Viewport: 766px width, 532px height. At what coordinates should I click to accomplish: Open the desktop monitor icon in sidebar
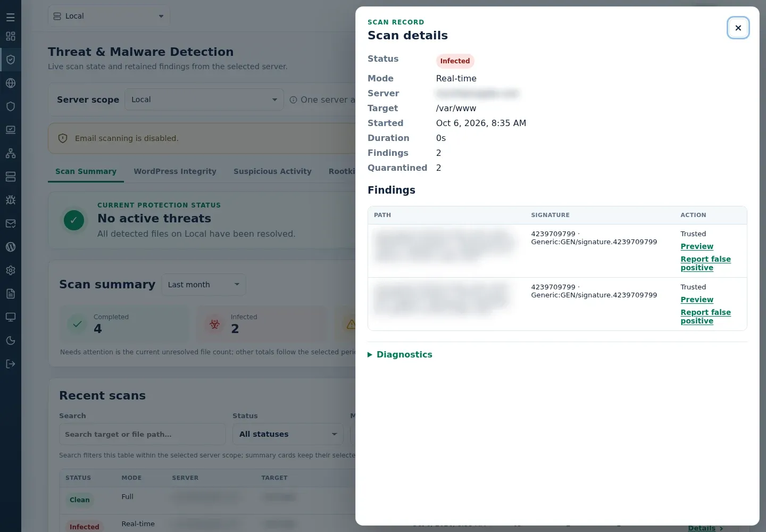11,317
